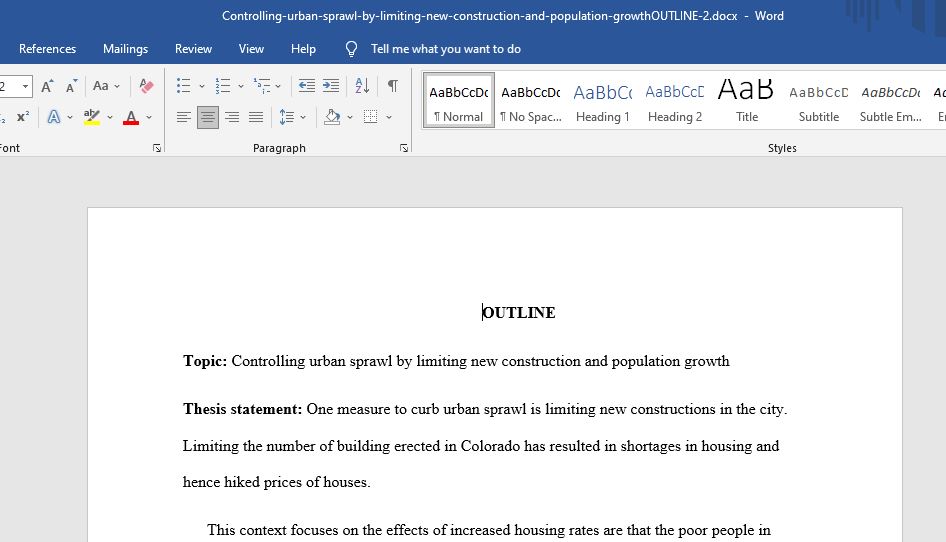The height and width of the screenshot is (542, 946).
Task: Decrease font size with Shrink Font
Action: tap(71, 86)
